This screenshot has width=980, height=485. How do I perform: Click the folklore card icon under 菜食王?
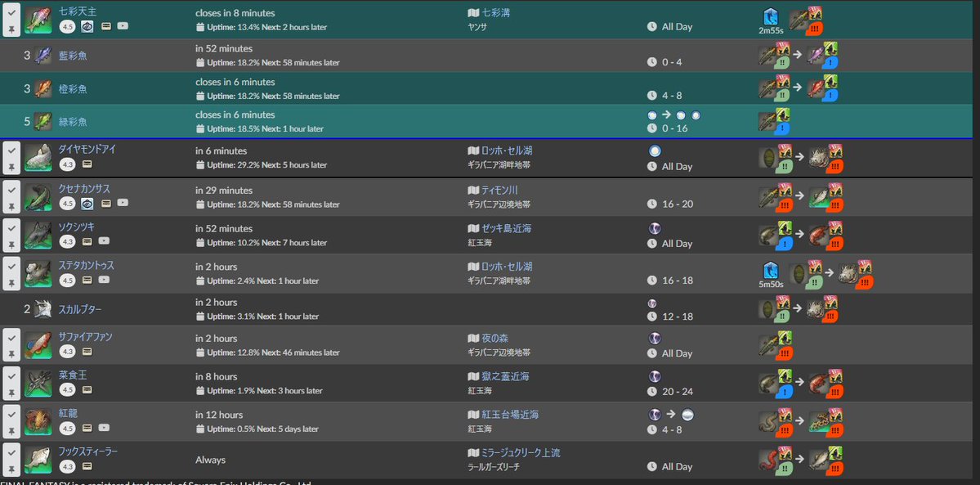point(87,390)
